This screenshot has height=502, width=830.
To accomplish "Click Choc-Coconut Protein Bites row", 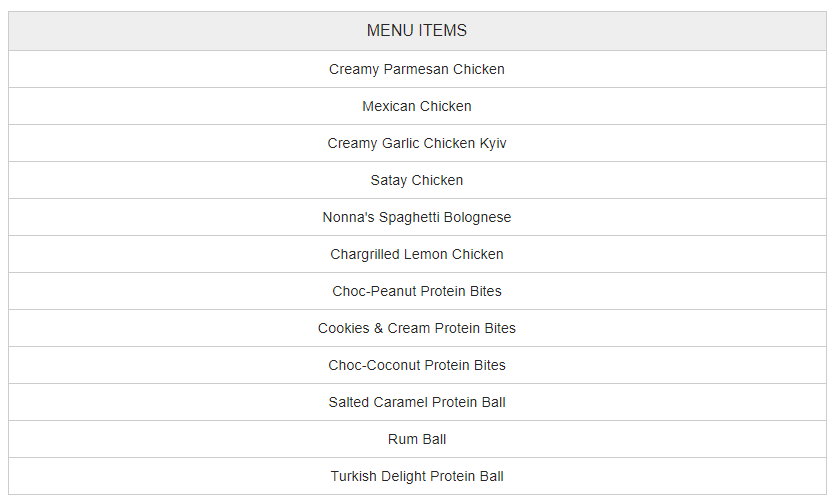I will point(417,366).
